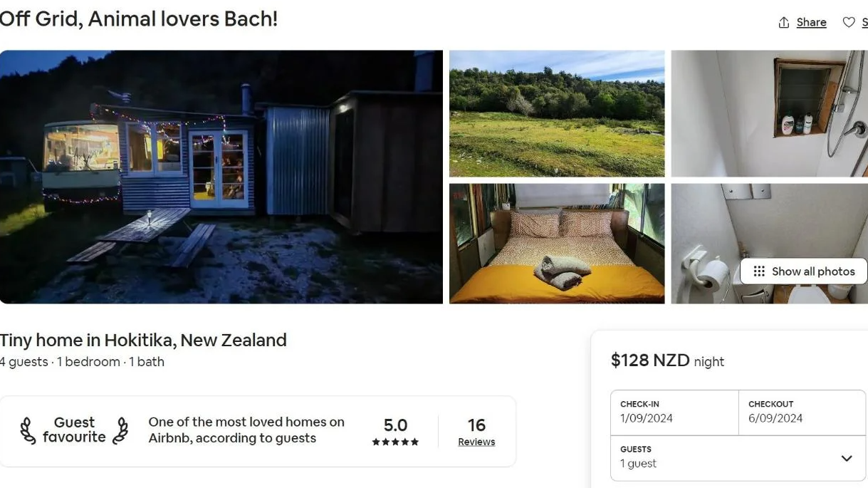Open the main night-time tiny home photo
The width and height of the screenshot is (868, 488).
(x=221, y=177)
